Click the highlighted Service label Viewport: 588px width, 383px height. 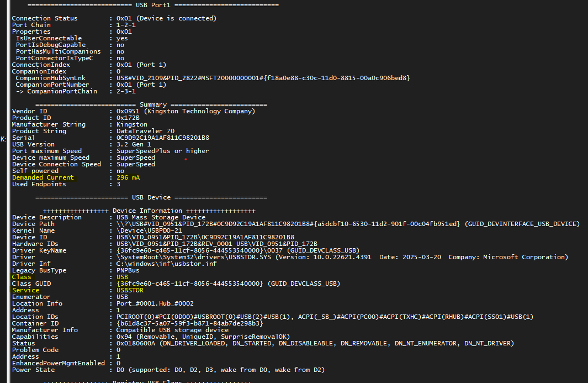pos(26,290)
